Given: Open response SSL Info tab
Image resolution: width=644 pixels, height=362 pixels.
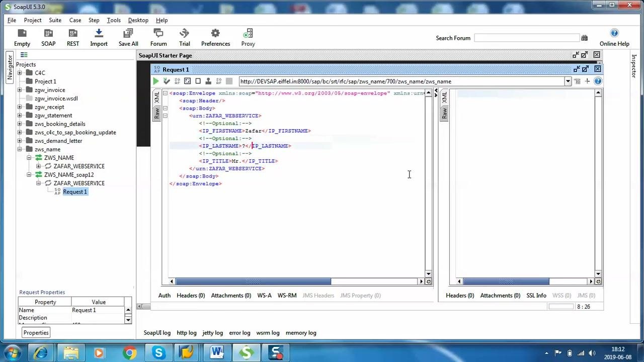Looking at the screenshot, I should click(x=536, y=296).
